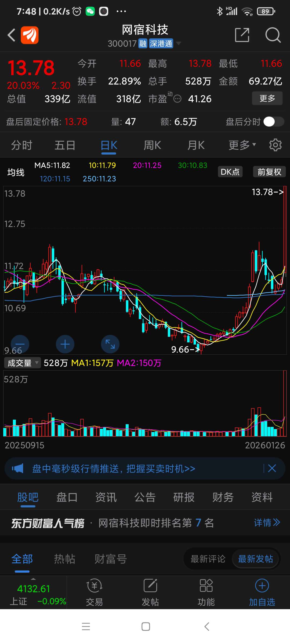Screen dimensions: 290x644
Task: Tap the 20260126 end date label
Action: [265, 445]
